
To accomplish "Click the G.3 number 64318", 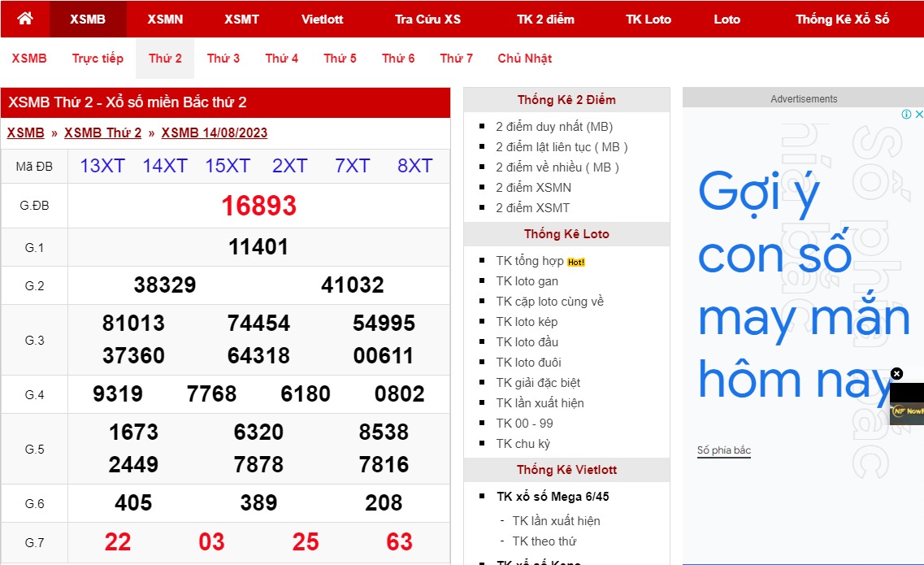I will click(x=258, y=355).
